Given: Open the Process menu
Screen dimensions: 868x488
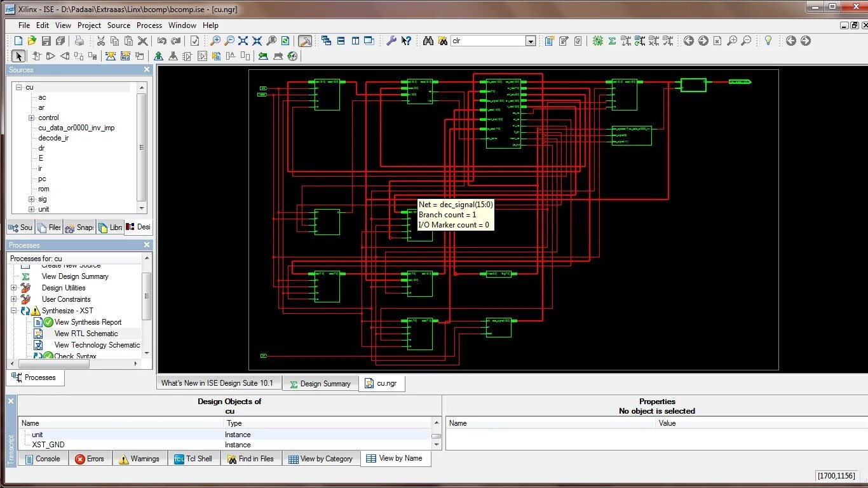Looking at the screenshot, I should [x=149, y=25].
